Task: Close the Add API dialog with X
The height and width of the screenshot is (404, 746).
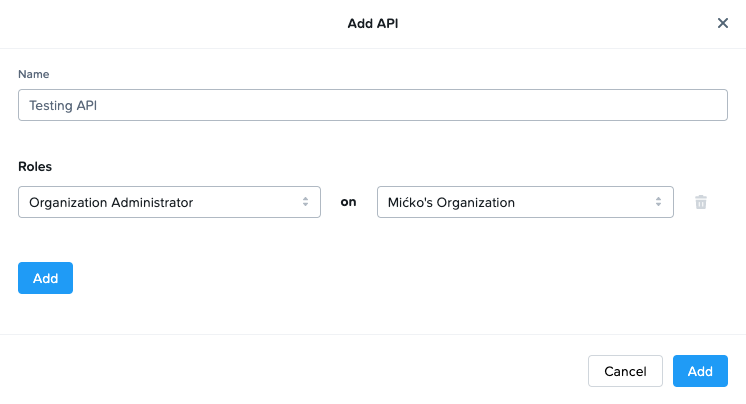Action: pyautogui.click(x=723, y=23)
